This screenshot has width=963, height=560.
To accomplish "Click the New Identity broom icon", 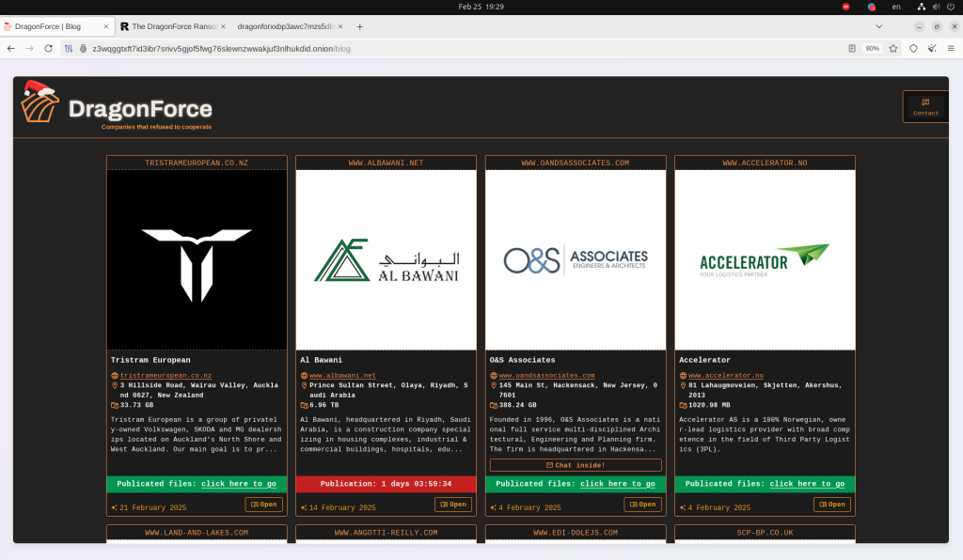I will 932,49.
